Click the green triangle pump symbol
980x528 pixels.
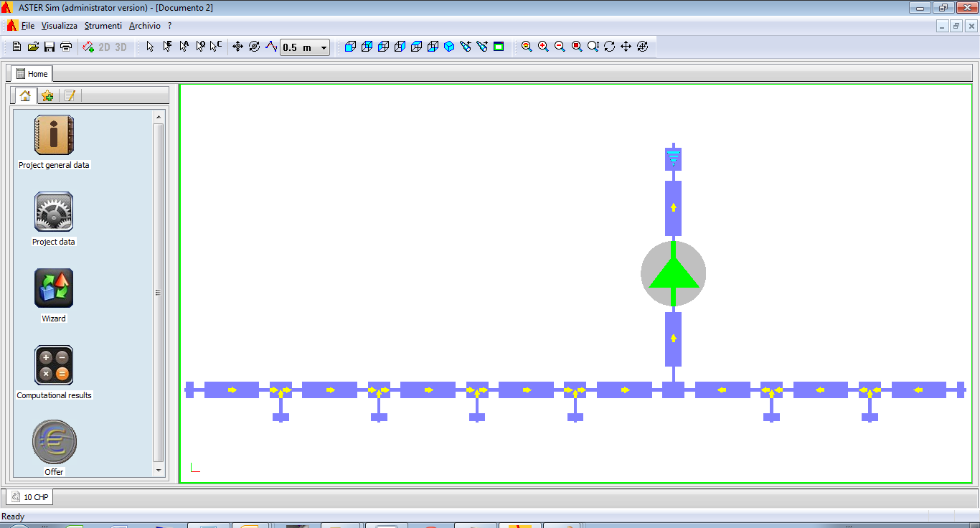pos(674,273)
